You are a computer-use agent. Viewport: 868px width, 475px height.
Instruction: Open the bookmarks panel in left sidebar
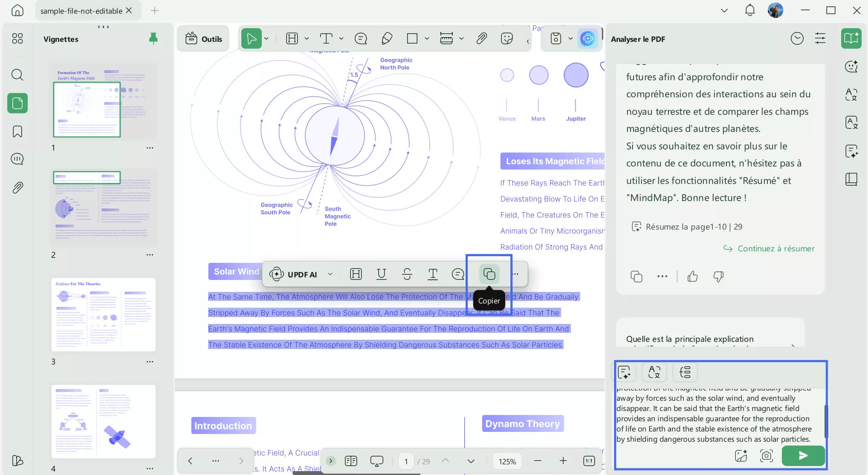pyautogui.click(x=17, y=131)
